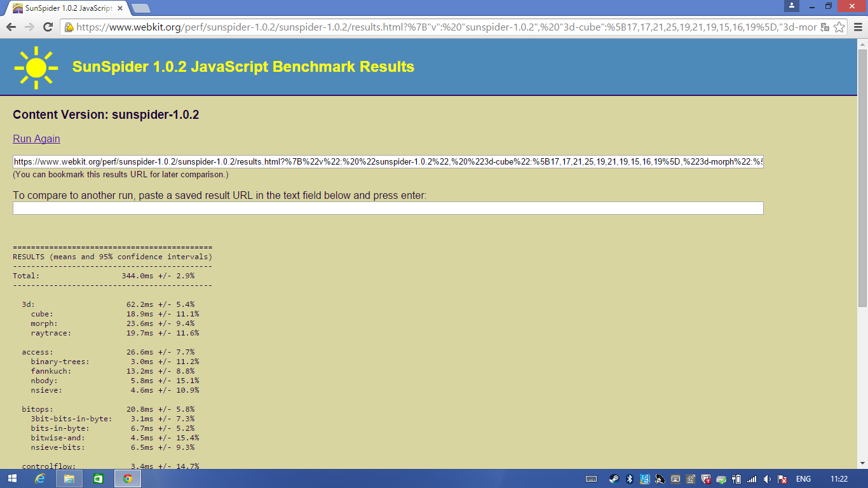Close the SunSpider browser tab

(x=119, y=8)
